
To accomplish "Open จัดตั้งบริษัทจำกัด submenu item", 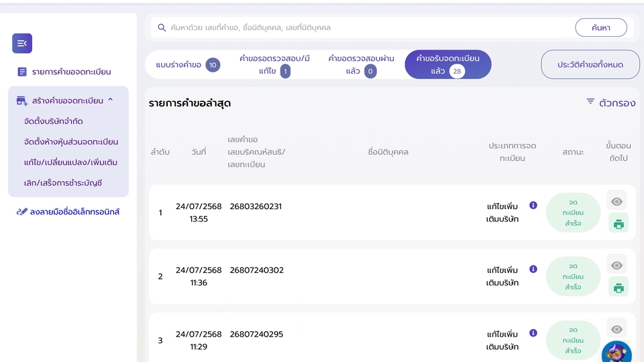I will click(x=53, y=121).
